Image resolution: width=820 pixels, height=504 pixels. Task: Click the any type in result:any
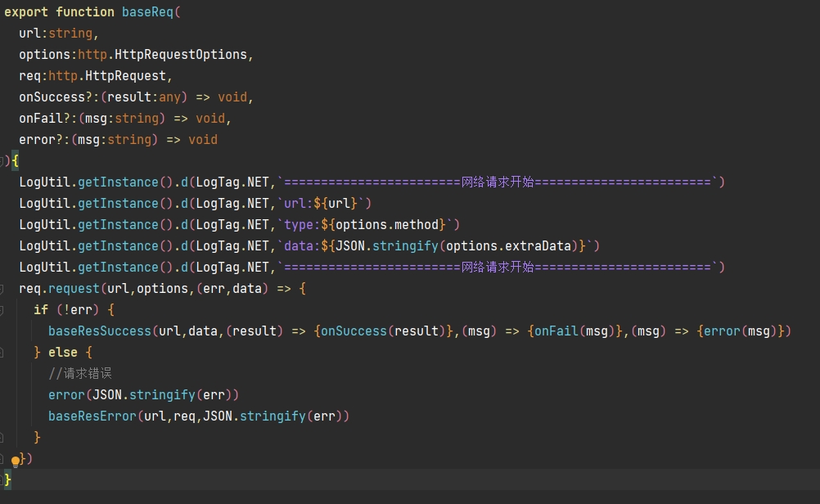pyautogui.click(x=169, y=97)
